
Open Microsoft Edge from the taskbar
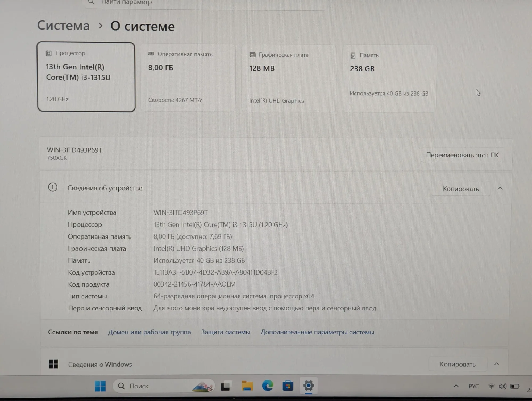click(268, 386)
